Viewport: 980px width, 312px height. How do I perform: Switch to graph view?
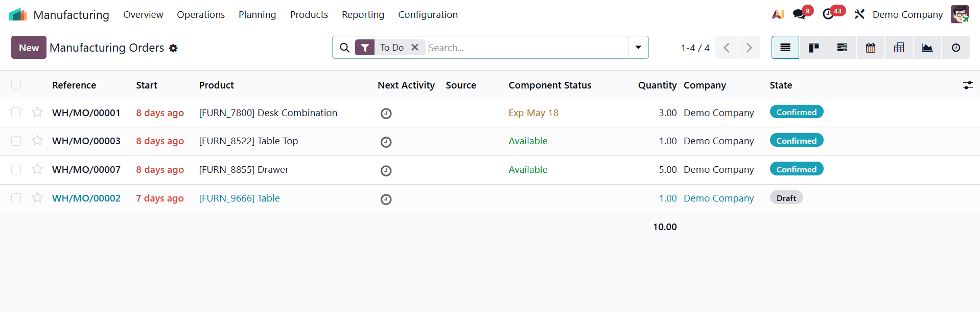pos(927,48)
